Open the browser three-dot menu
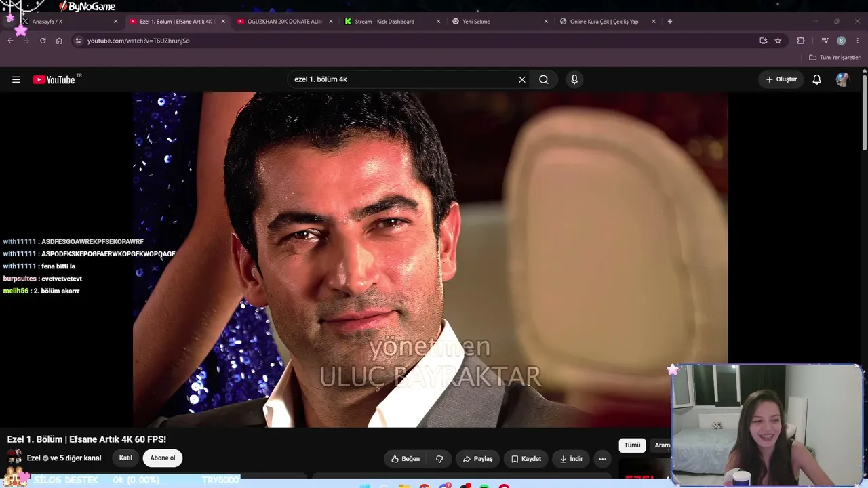The width and height of the screenshot is (868, 488). tap(858, 41)
